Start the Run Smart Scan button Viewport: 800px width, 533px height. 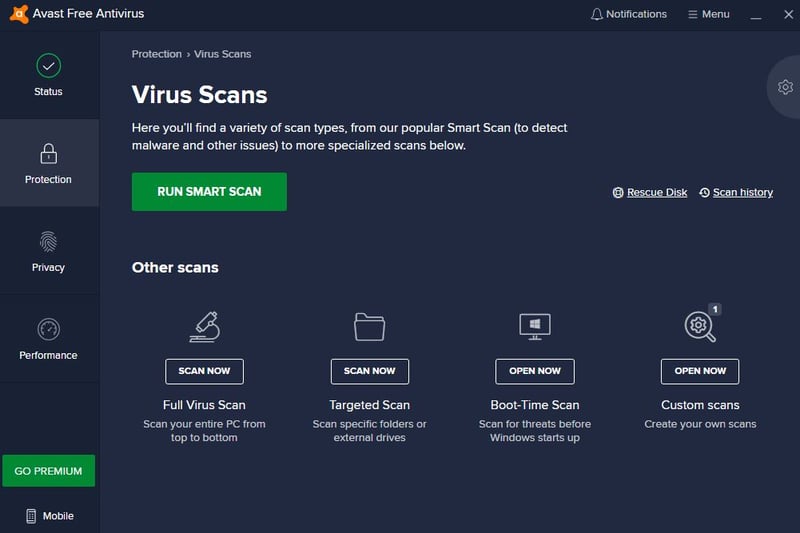pyautogui.click(x=209, y=192)
